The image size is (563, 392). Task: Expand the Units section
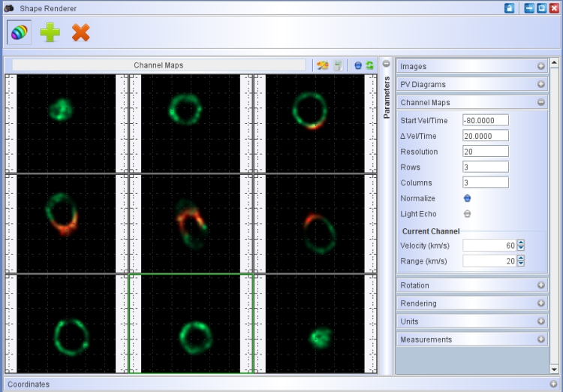(540, 321)
